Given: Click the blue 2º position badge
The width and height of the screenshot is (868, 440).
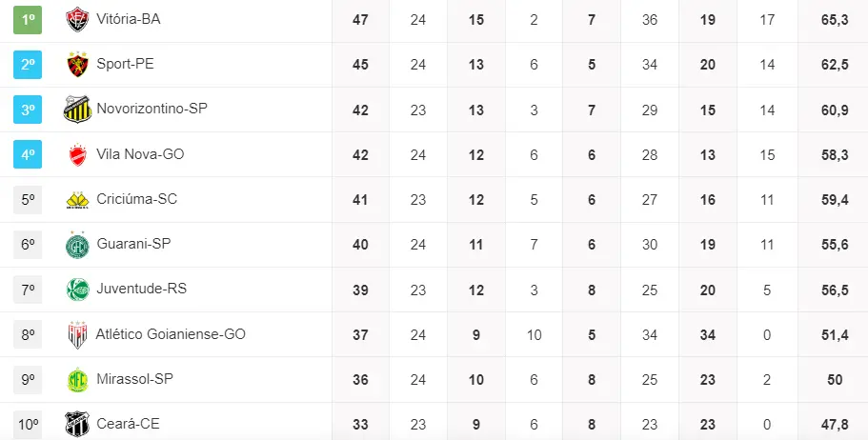Looking at the screenshot, I should pos(28,64).
